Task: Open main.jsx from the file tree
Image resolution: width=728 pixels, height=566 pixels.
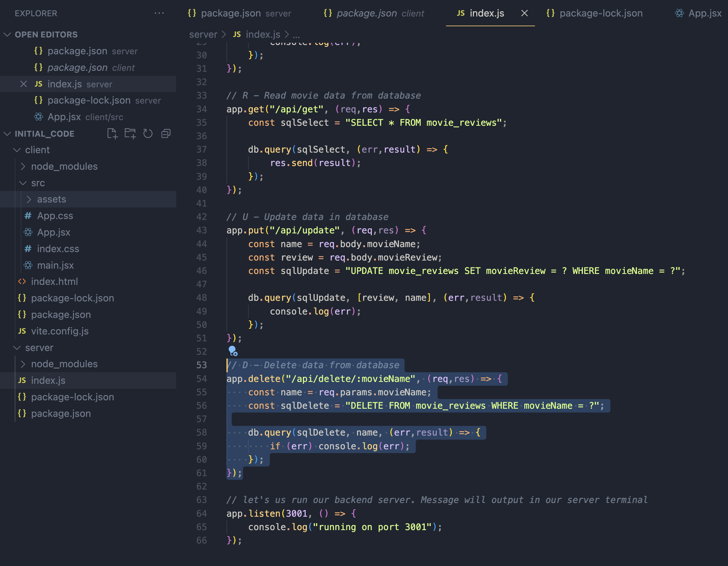Action: click(55, 265)
